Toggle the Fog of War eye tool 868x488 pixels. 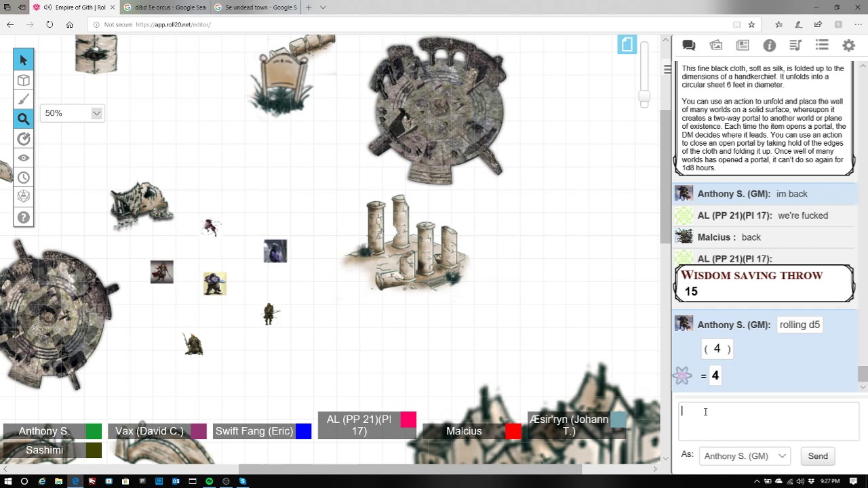(24, 158)
